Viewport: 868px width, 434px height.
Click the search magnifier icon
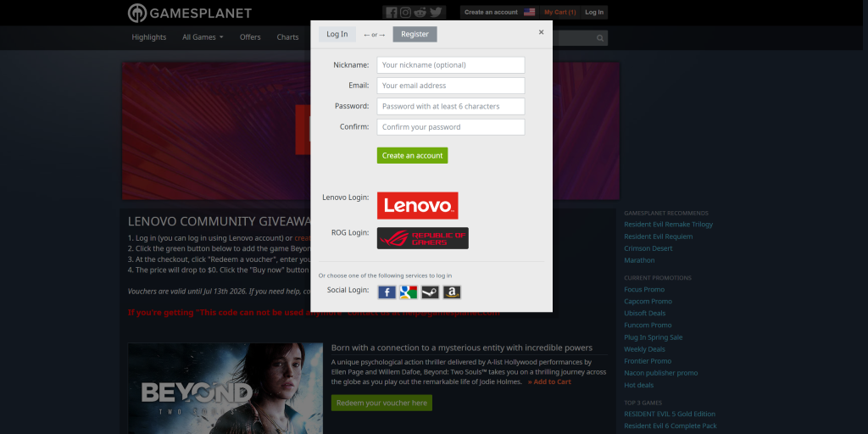(x=600, y=38)
